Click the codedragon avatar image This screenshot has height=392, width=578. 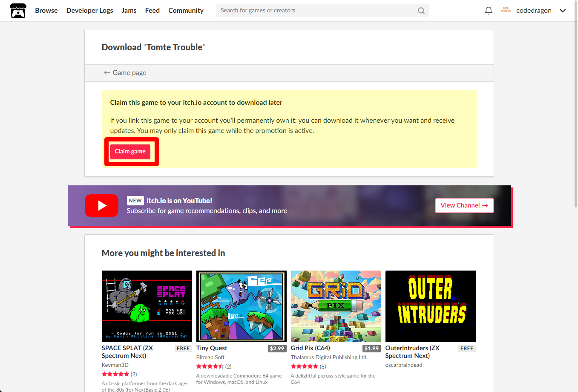(506, 10)
